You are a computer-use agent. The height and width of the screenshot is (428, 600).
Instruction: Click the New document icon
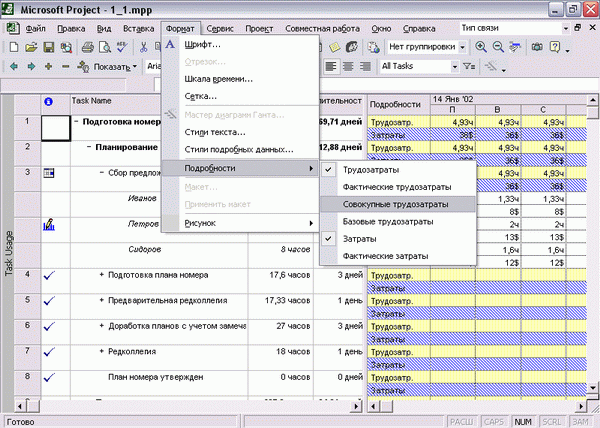pos(14,47)
